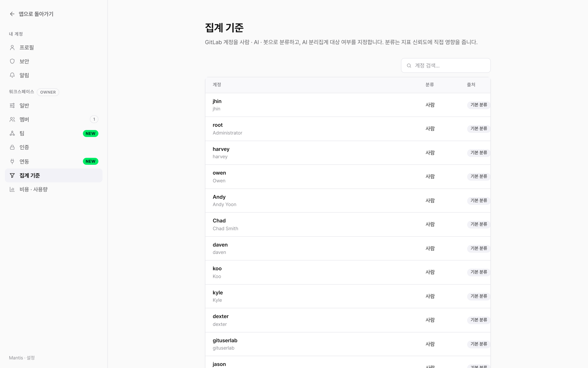Click the 출처 column header
Viewport: 588px width, 368px height.
click(x=471, y=85)
